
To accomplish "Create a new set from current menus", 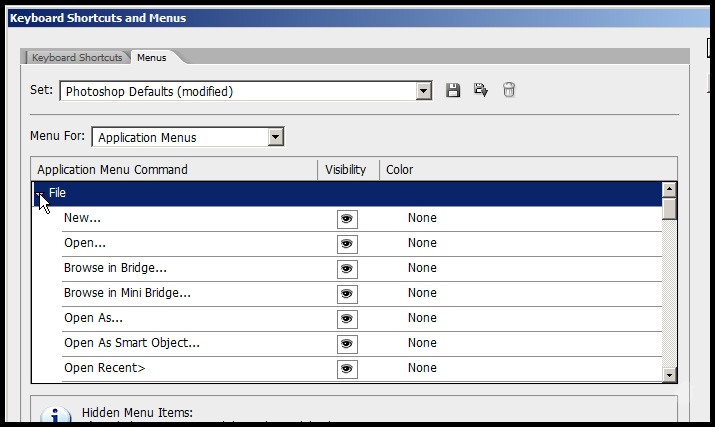I will coord(481,91).
